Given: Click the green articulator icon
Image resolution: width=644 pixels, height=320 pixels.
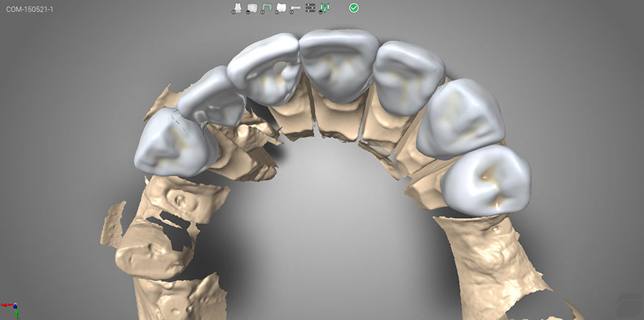Looking at the screenshot, I should [x=324, y=7].
